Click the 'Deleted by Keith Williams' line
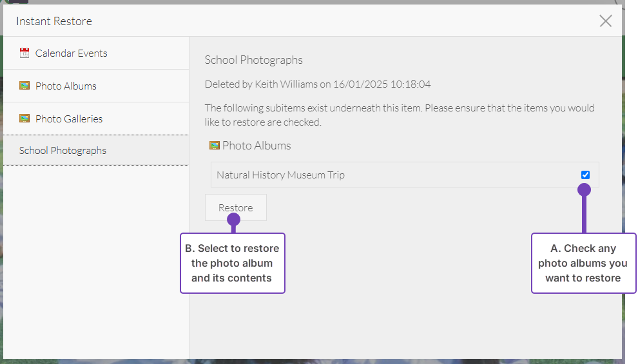This screenshot has height=364, width=638. click(x=318, y=84)
